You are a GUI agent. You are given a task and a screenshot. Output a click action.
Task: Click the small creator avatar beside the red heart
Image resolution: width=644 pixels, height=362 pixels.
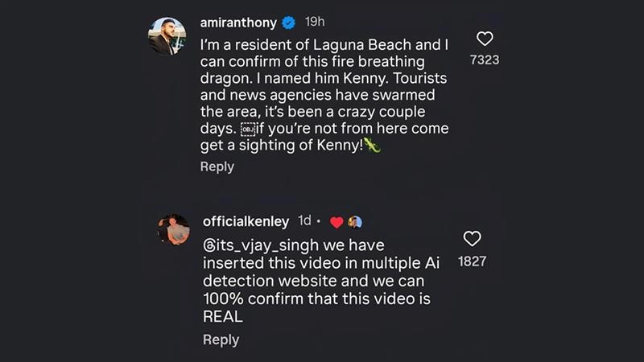(x=354, y=222)
